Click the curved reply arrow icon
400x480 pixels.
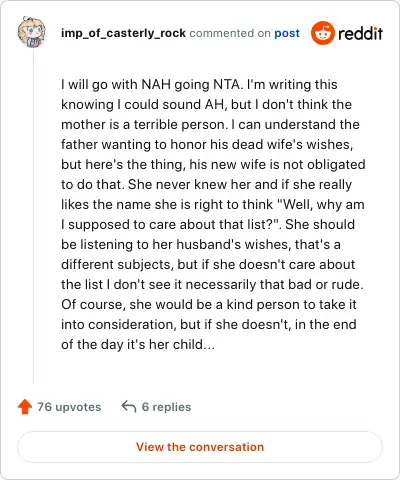coord(129,407)
